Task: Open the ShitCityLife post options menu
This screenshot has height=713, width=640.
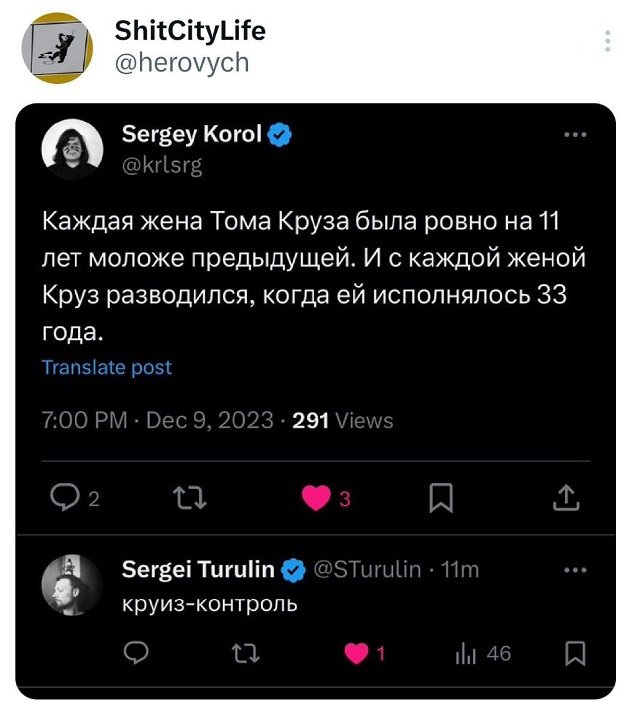Action: point(607,41)
